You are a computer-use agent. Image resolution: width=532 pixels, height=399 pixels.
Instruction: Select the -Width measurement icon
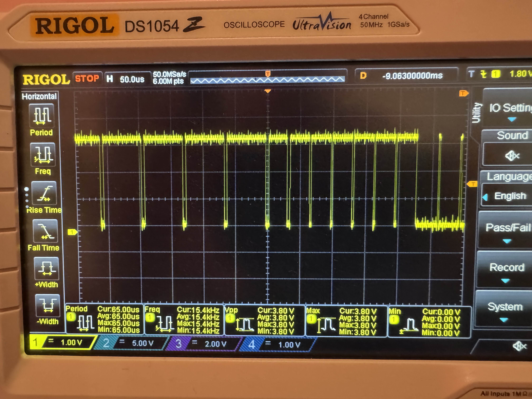(x=48, y=305)
